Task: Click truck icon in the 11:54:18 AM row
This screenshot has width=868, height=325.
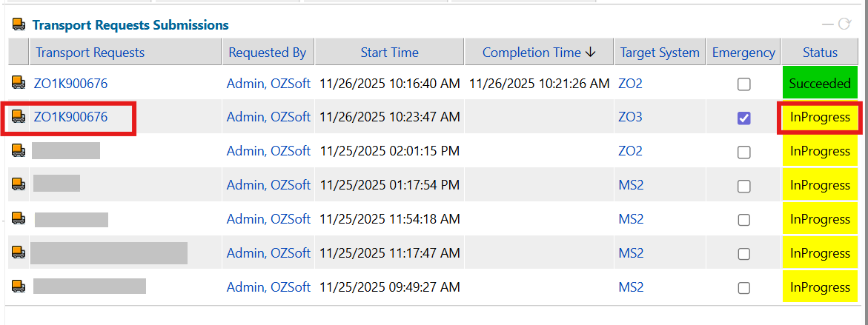Action: [18, 218]
